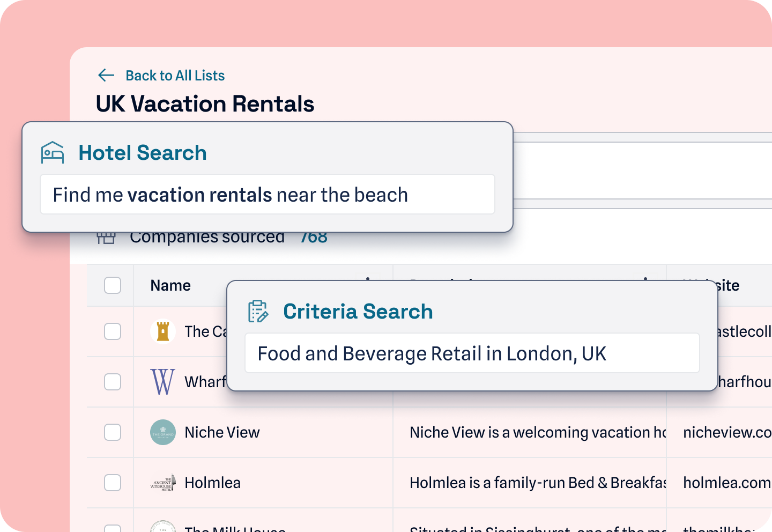Click the Criteria Search heading
The height and width of the screenshot is (532, 772).
pos(358,312)
